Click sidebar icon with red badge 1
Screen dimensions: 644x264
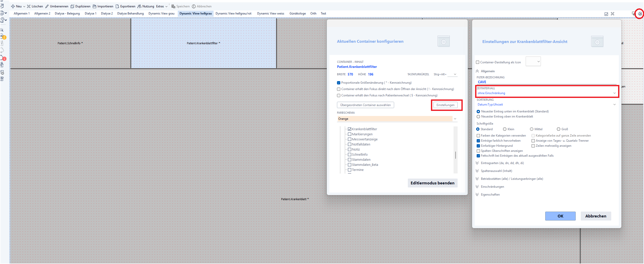3,58
